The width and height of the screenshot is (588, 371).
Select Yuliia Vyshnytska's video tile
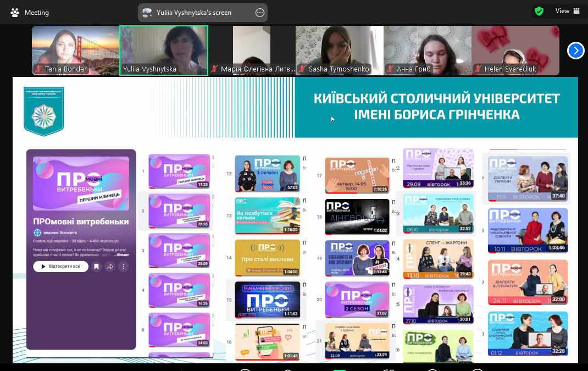coord(164,49)
